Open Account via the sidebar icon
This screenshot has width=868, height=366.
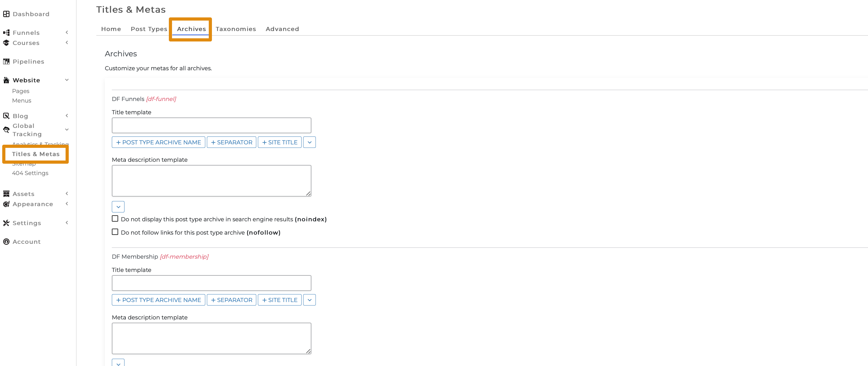[6, 242]
